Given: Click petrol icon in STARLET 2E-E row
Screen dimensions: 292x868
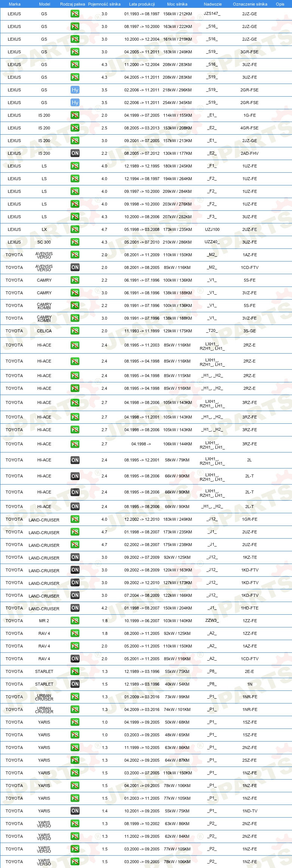Looking at the screenshot, I should click(x=75, y=671).
